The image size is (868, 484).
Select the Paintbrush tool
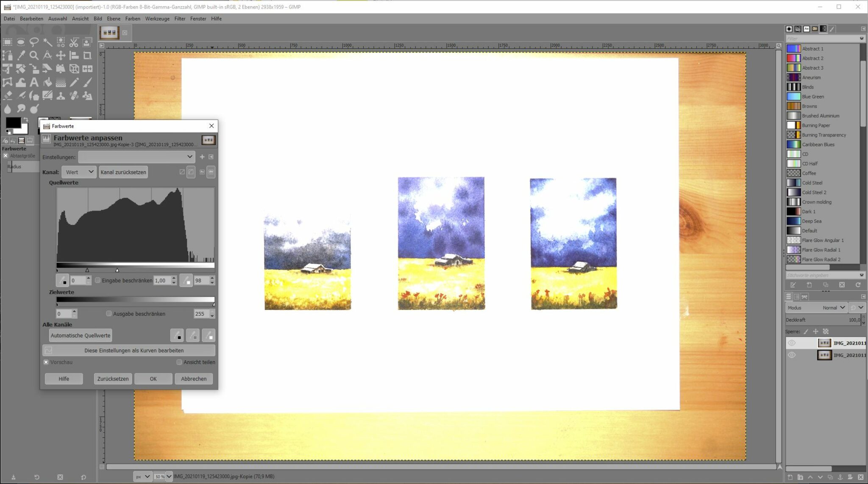87,82
